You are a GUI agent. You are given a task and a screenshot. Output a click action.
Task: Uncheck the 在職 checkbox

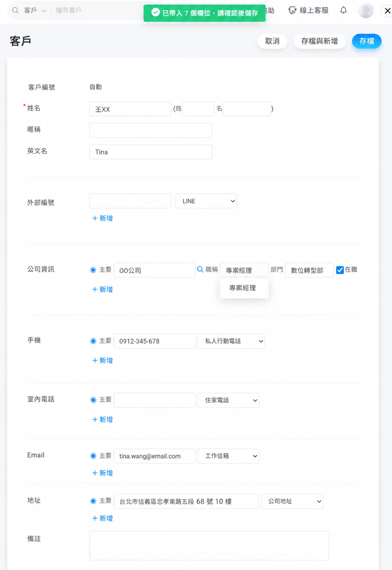coord(340,270)
